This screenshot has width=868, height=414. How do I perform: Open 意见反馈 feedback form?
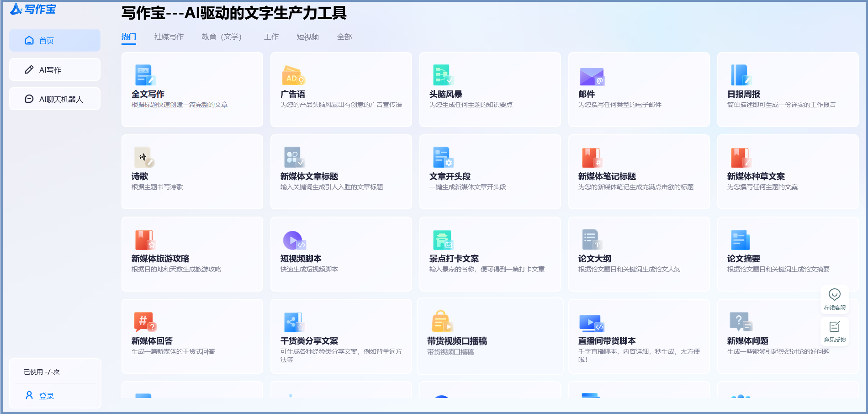pyautogui.click(x=835, y=332)
